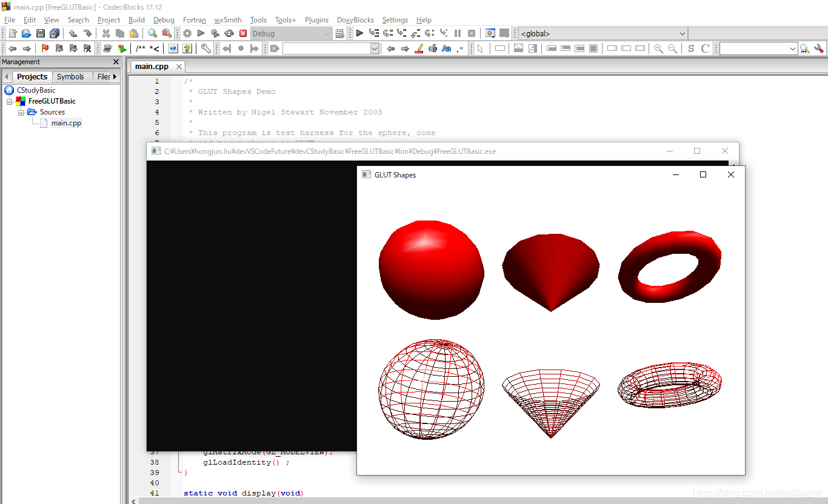Viewport: 828px width, 504px height.
Task: Save all files icon
Action: point(55,34)
